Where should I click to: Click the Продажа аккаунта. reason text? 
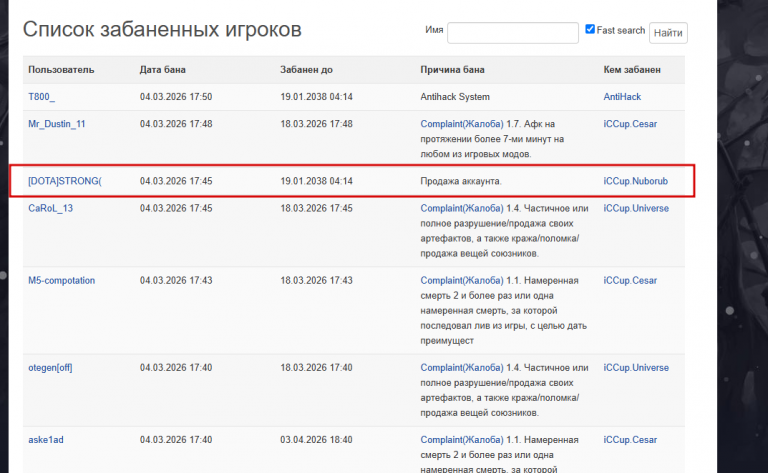pos(461,181)
